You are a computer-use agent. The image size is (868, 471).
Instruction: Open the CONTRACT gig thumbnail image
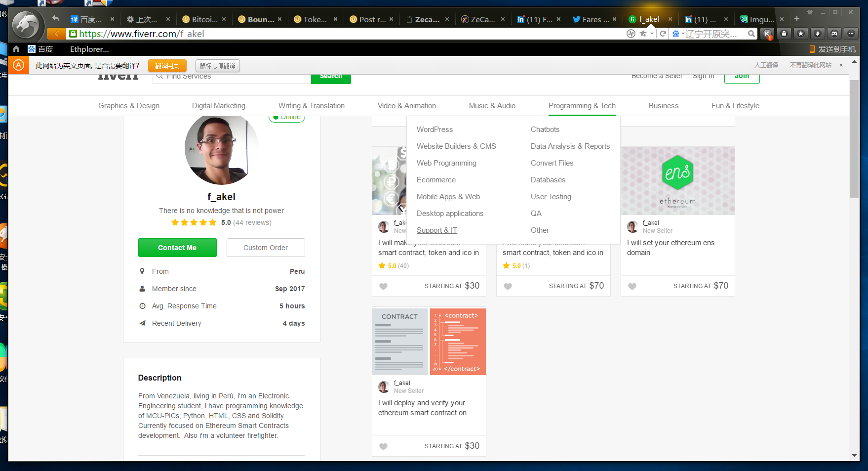429,342
